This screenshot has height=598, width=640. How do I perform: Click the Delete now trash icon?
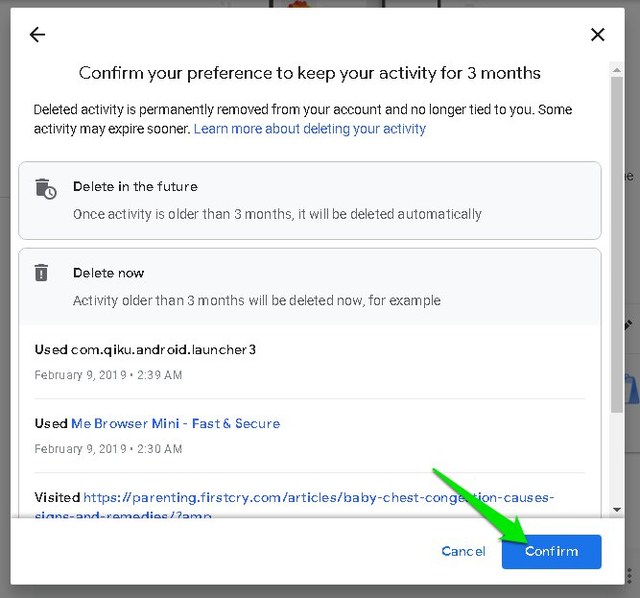[42, 273]
